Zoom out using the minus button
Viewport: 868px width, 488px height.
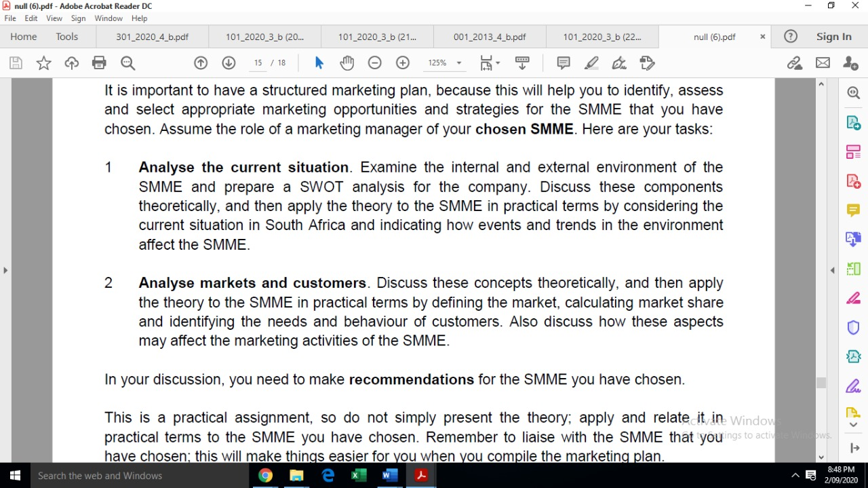tap(374, 62)
